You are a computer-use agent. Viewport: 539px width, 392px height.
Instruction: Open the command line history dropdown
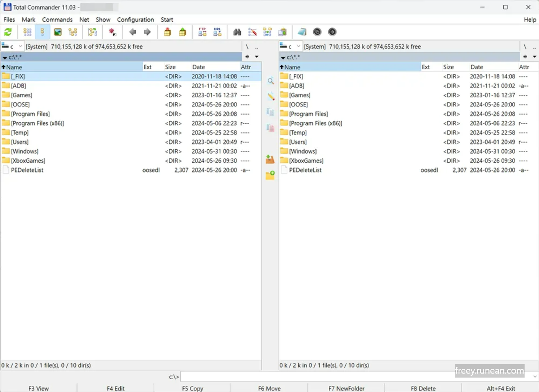point(535,376)
